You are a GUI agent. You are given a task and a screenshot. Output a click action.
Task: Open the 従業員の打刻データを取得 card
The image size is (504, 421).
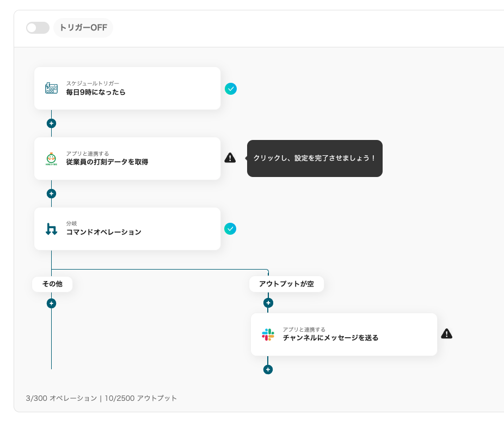(x=127, y=158)
